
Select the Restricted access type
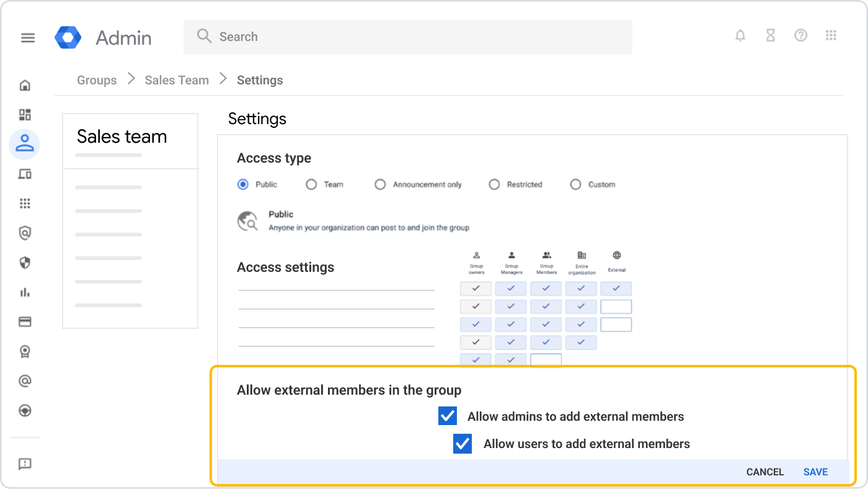pyautogui.click(x=494, y=185)
